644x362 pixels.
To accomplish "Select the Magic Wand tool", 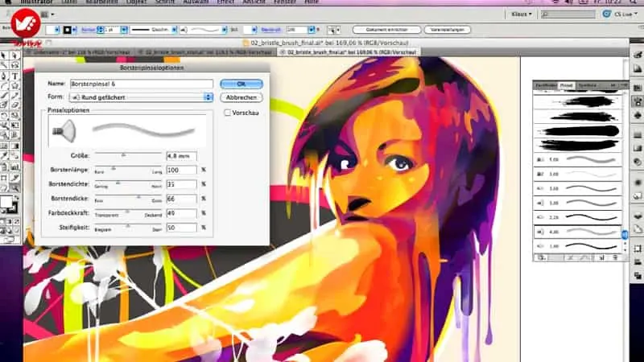I will click(4, 66).
